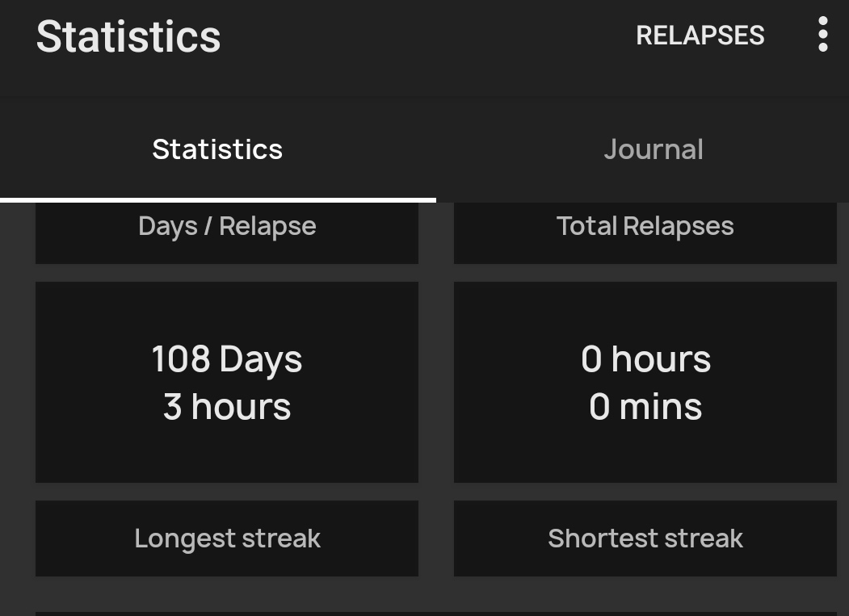The width and height of the screenshot is (849, 616).
Task: Open the RELAPSES screen from the toolbar
Action: [700, 36]
